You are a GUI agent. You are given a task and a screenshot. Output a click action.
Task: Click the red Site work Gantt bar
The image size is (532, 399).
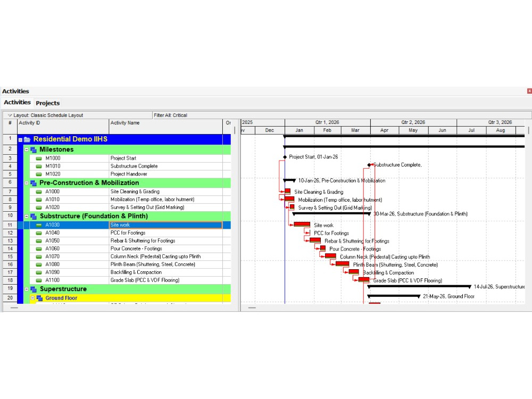[302, 225]
